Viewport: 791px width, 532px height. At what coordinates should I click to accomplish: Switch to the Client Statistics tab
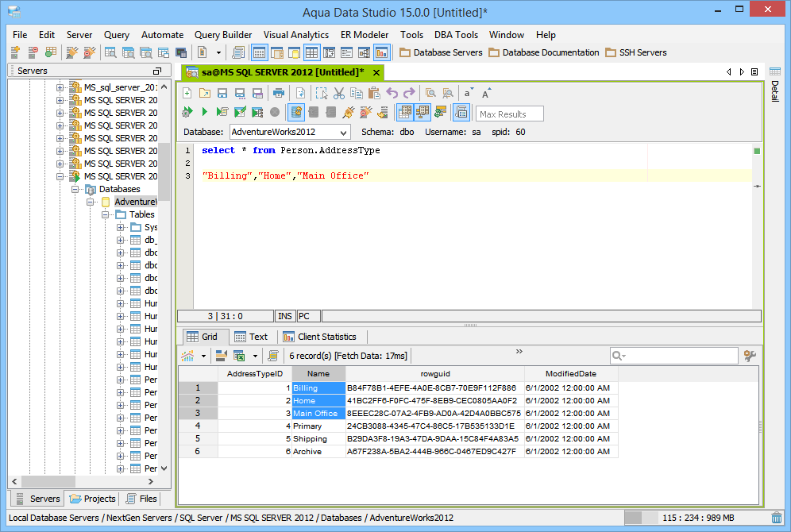pos(320,337)
